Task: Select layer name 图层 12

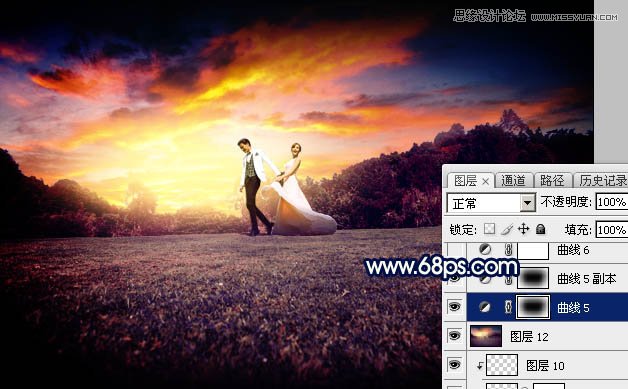Action: tap(529, 337)
